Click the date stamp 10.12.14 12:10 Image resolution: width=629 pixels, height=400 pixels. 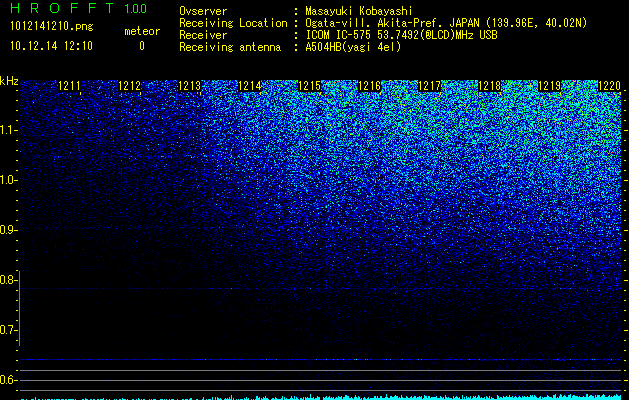[x=51, y=46]
